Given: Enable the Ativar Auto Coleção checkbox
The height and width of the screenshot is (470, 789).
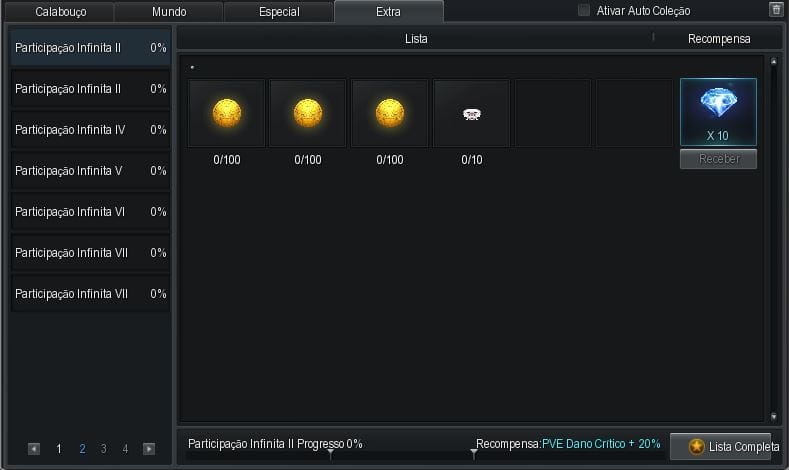Looking at the screenshot, I should pyautogui.click(x=584, y=11).
